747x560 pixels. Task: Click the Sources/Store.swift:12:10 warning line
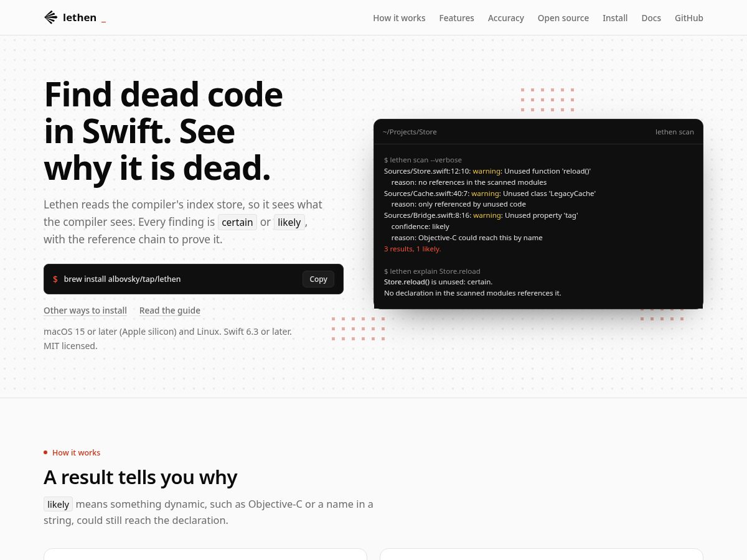pos(487,171)
